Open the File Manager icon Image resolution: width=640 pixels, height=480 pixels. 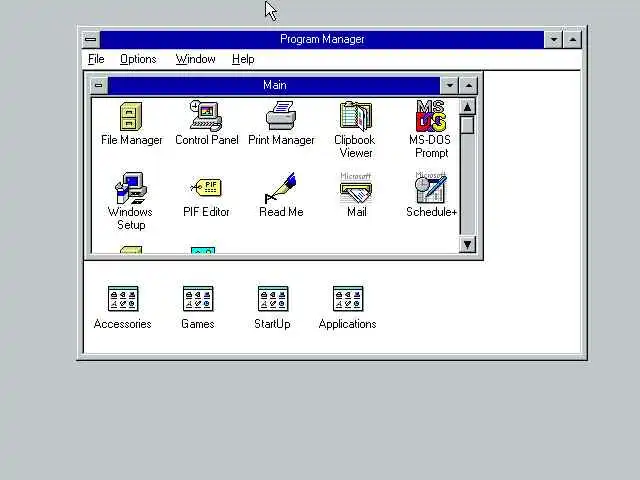click(131, 116)
